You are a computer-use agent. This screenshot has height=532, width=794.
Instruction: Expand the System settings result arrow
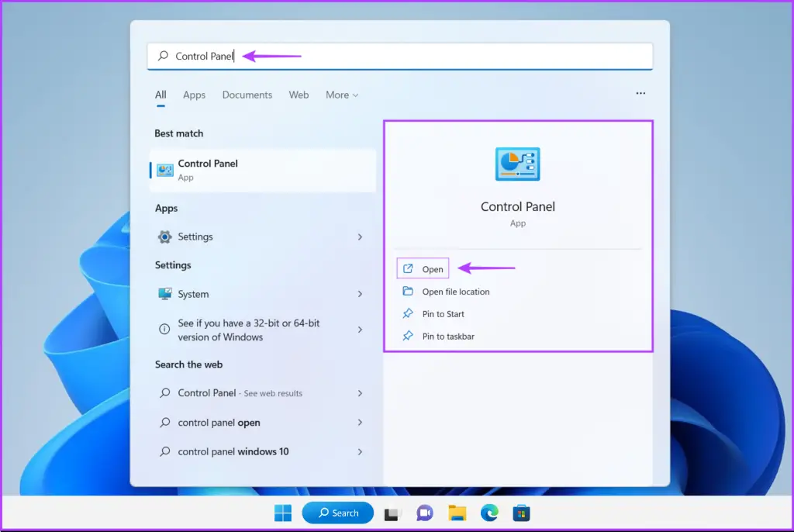360,294
